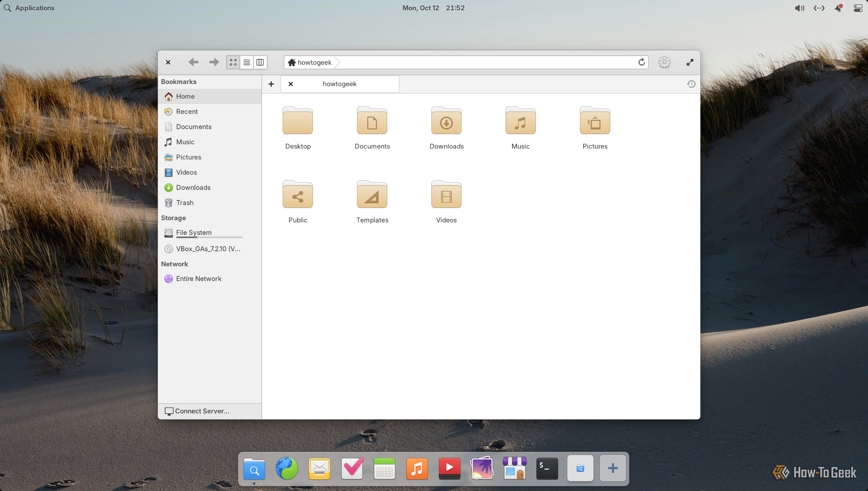Open Trash in sidebar
Image resolution: width=868 pixels, height=491 pixels.
pos(210,203)
